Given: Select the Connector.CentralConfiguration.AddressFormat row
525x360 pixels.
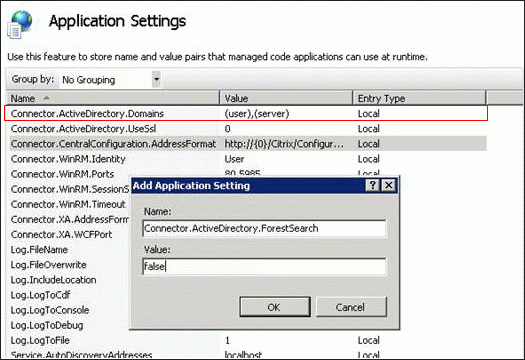Looking at the screenshot, I should [x=248, y=144].
